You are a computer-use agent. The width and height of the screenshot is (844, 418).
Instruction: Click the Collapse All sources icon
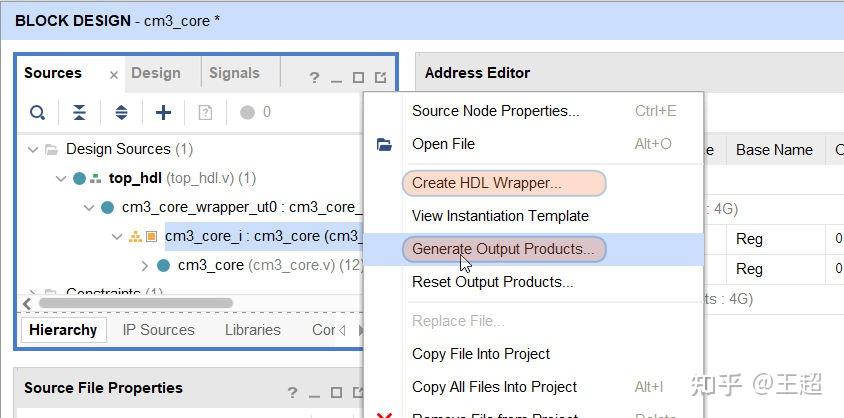(79, 113)
